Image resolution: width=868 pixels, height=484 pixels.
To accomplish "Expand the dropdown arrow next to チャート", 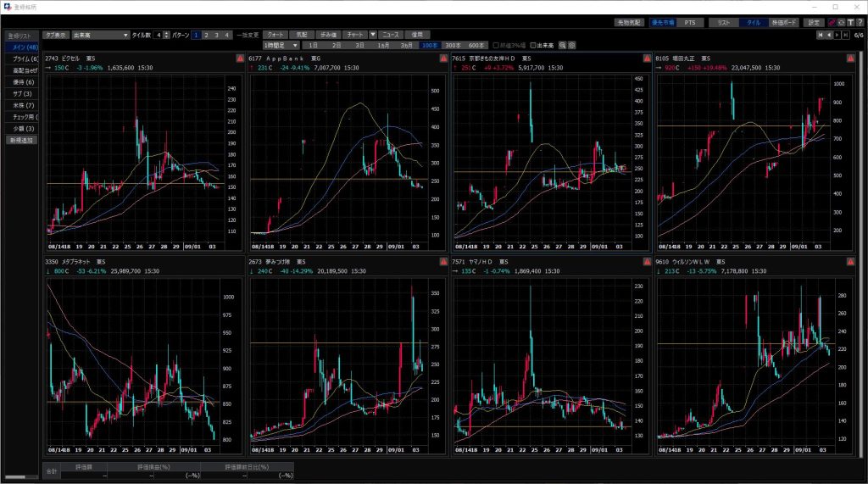I will (x=373, y=35).
